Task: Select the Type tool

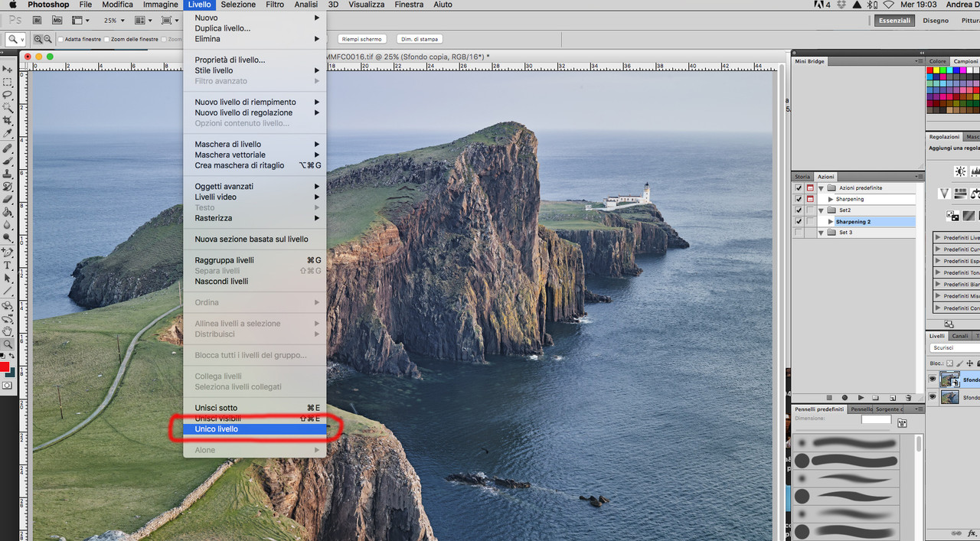Action: (x=8, y=266)
